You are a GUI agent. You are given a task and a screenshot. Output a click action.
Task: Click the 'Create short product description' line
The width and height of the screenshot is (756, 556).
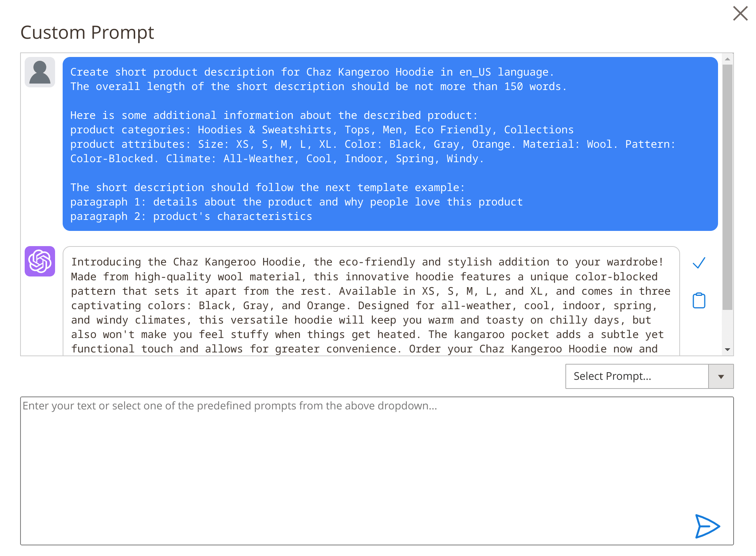pos(312,72)
